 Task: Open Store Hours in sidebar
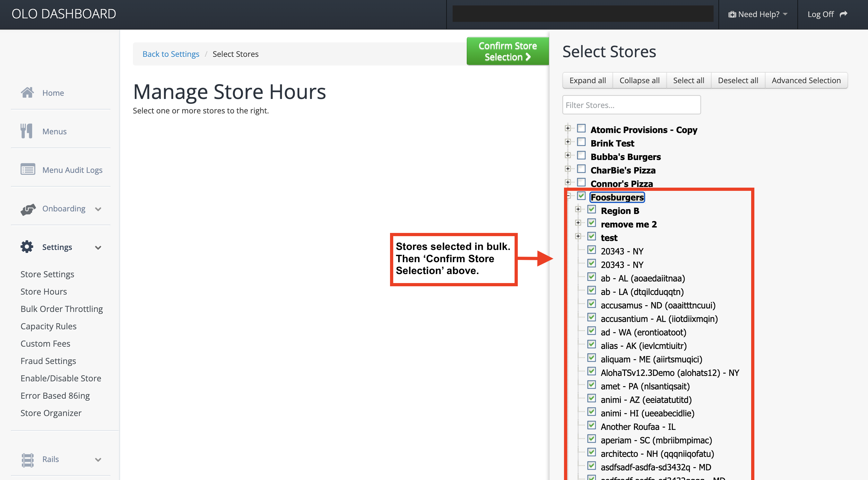pyautogui.click(x=43, y=291)
